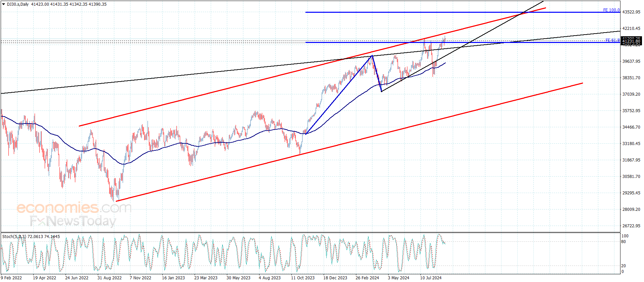Click the 18 Dec 2023 date label

[335, 278]
